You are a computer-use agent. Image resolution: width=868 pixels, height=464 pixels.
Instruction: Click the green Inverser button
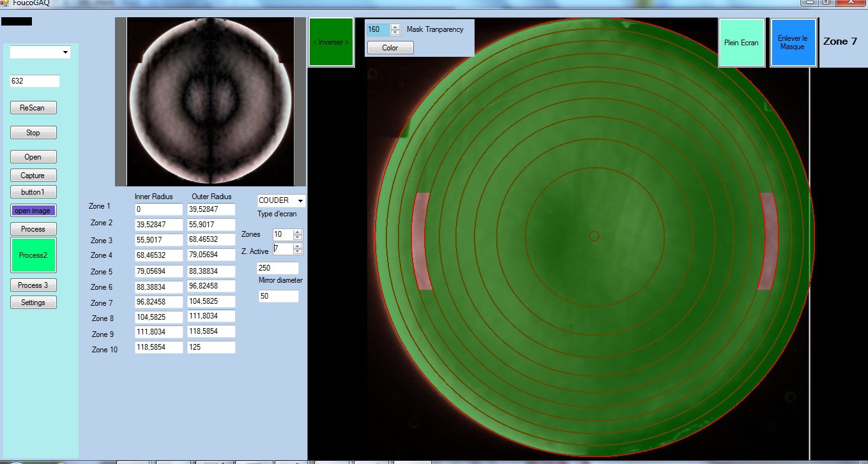331,42
